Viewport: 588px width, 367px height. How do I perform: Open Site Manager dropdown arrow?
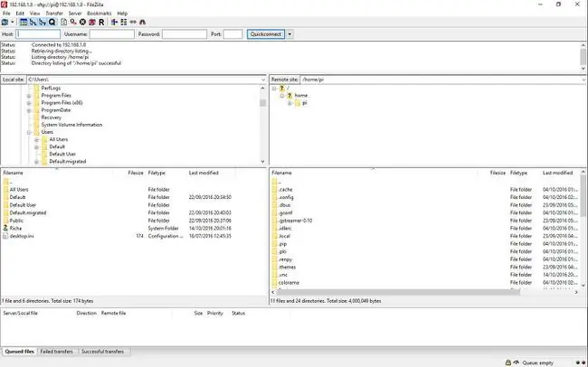tap(13, 22)
